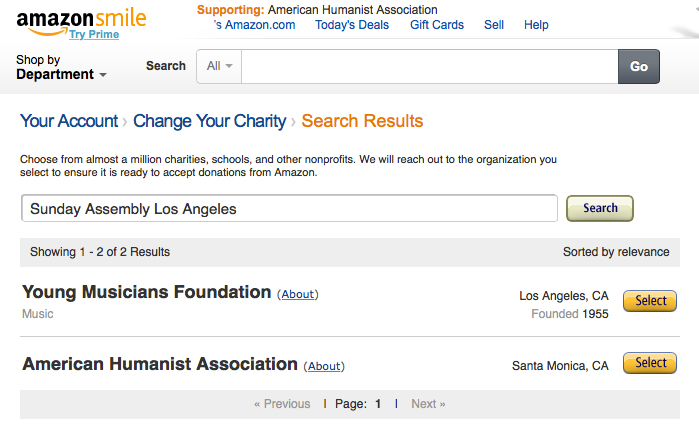Go to the Sell page
699x437 pixels.
coord(494,25)
